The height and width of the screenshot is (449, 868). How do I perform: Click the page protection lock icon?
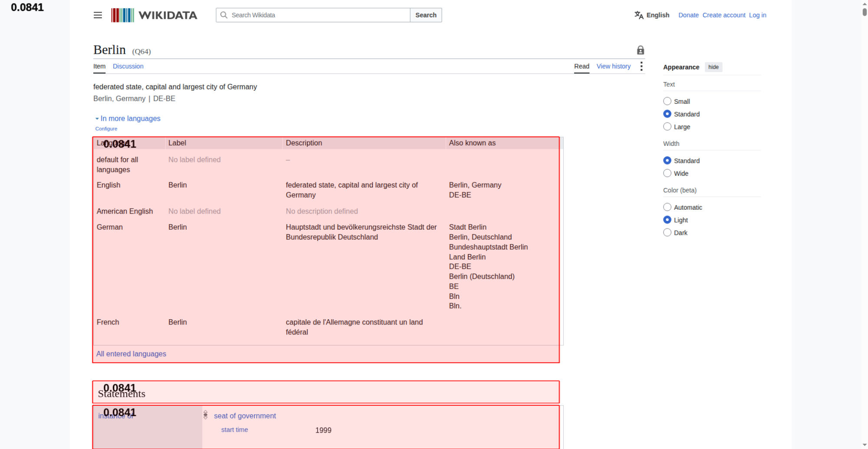pos(640,50)
